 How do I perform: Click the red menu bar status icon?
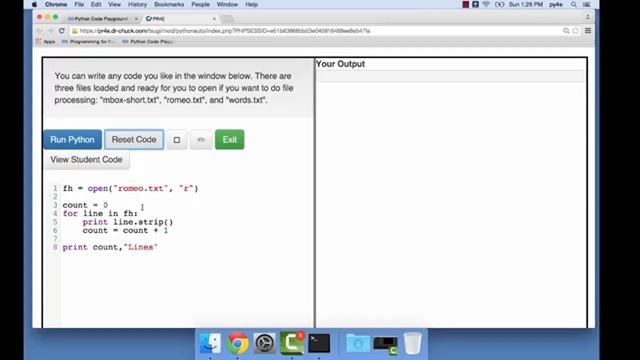click(x=466, y=4)
